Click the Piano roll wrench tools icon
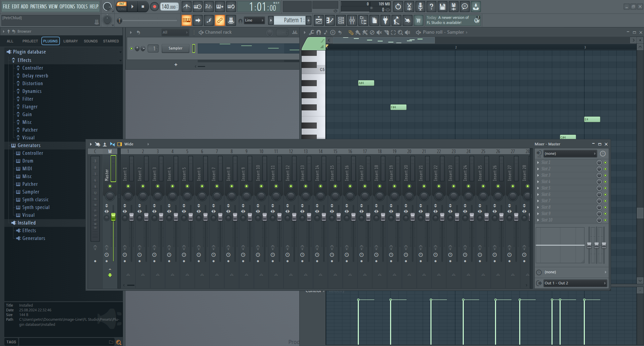644x346 pixels. pyautogui.click(x=311, y=32)
